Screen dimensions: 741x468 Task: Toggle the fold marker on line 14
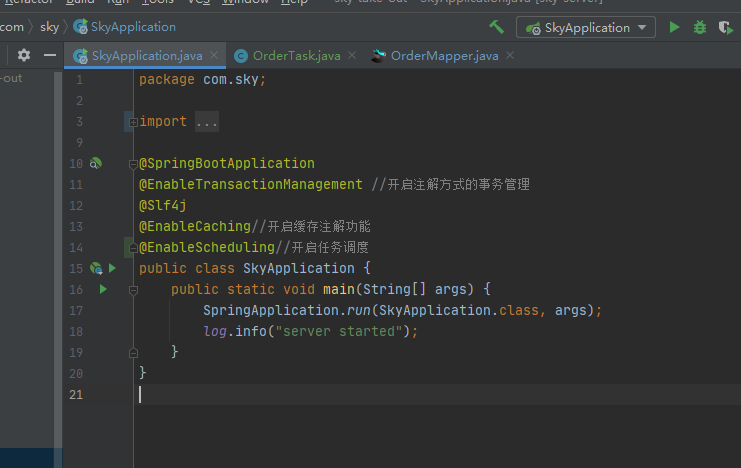[133, 248]
